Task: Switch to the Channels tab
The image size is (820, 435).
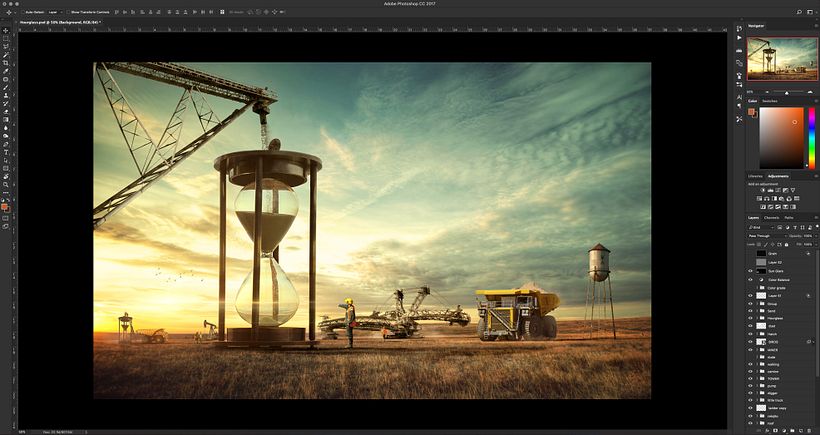Action: tap(771, 217)
